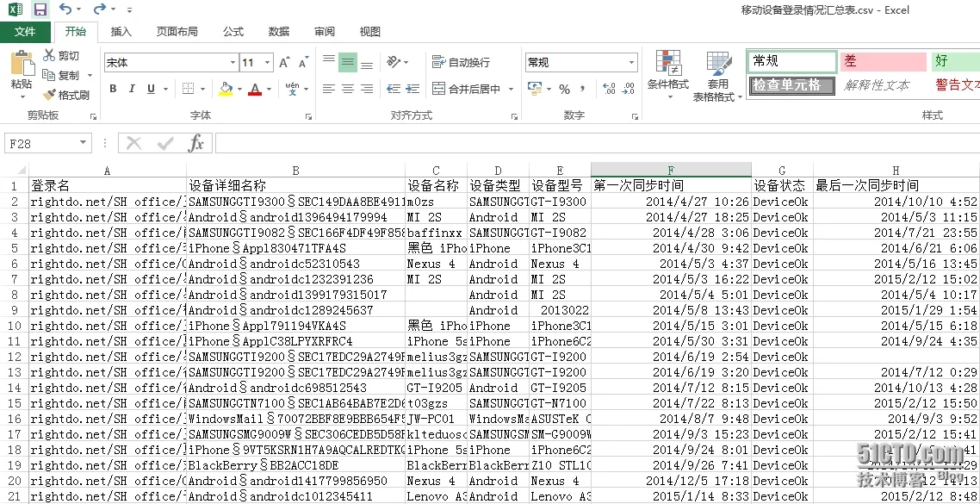980x504 pixels.
Task: Center cell text horizontally
Action: [x=348, y=89]
